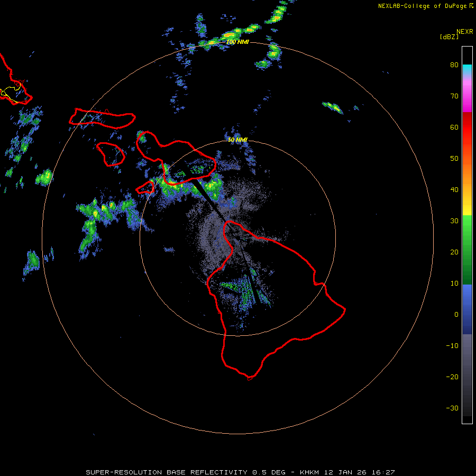Click the -10 dBZ value on the scale
Image resolution: width=476 pixels, height=476 pixels.
point(452,346)
